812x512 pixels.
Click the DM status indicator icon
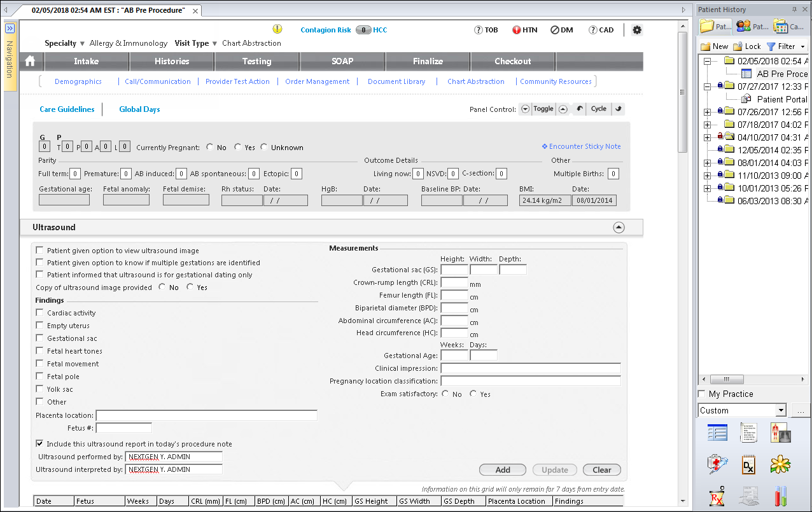click(x=554, y=30)
